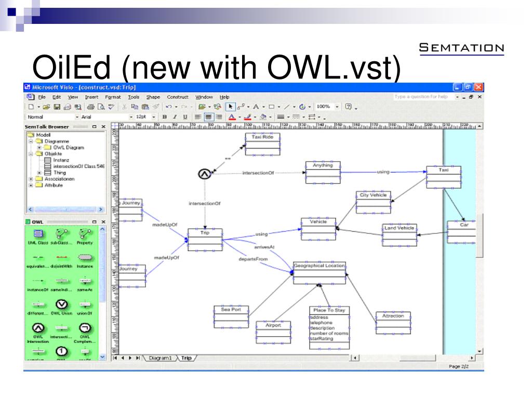Image resolution: width=532 pixels, height=399 pixels.
Task: Click the Open file toolbar icon
Action: pos(46,107)
